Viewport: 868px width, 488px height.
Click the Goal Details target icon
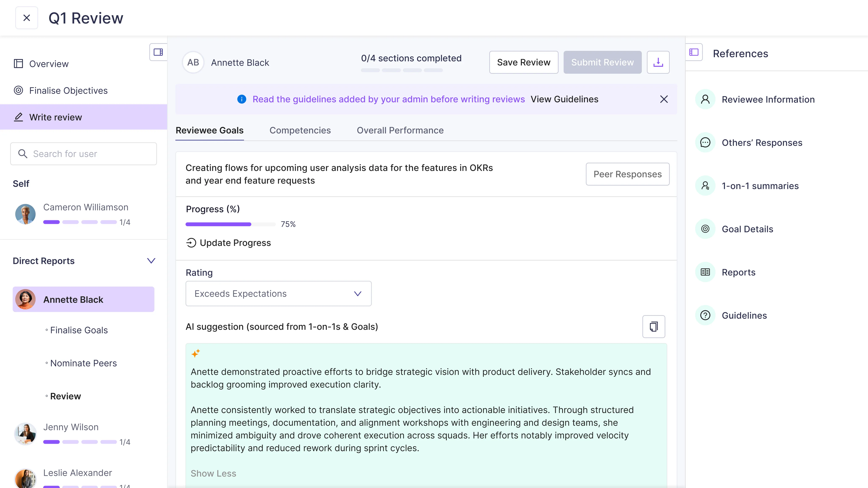click(x=705, y=229)
